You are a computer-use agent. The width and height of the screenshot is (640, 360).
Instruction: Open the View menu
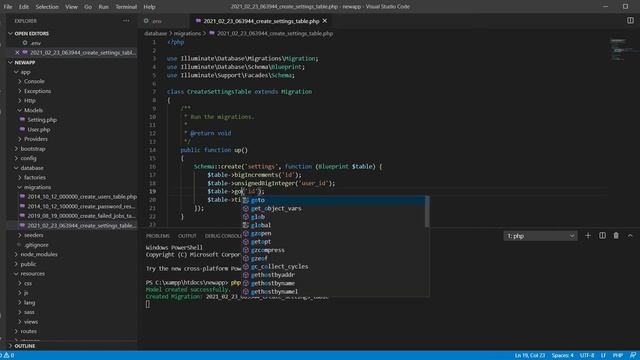[71, 7]
